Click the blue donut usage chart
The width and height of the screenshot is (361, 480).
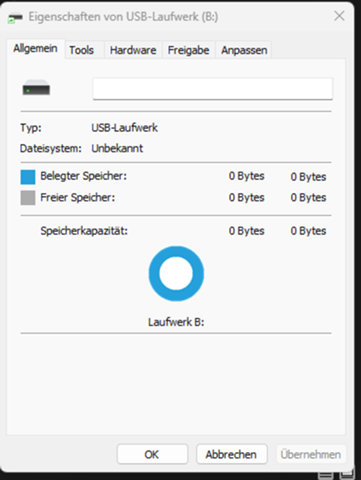point(176,273)
